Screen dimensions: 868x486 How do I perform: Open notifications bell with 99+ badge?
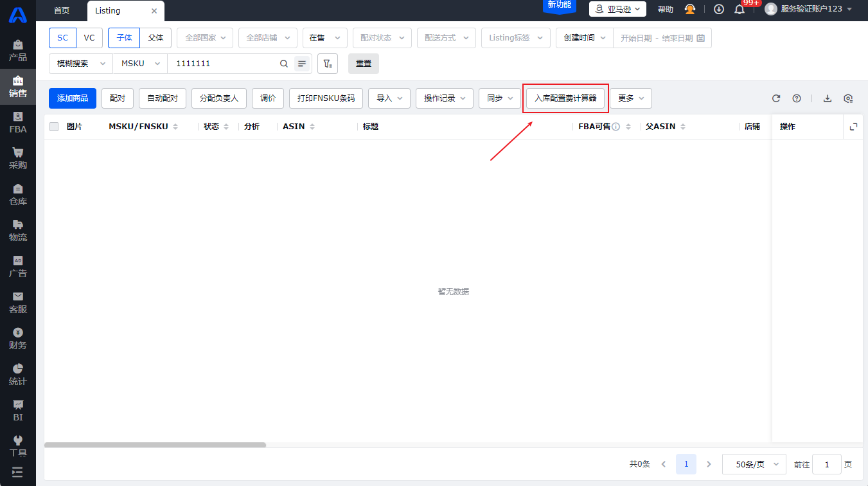pyautogui.click(x=740, y=9)
